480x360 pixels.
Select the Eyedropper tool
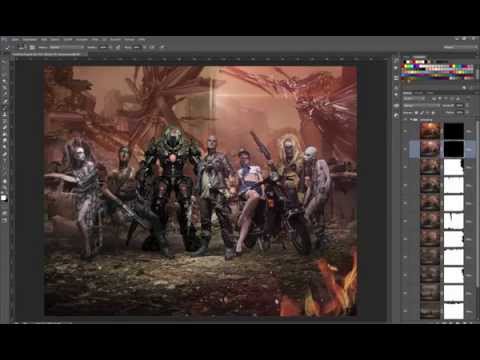5,95
